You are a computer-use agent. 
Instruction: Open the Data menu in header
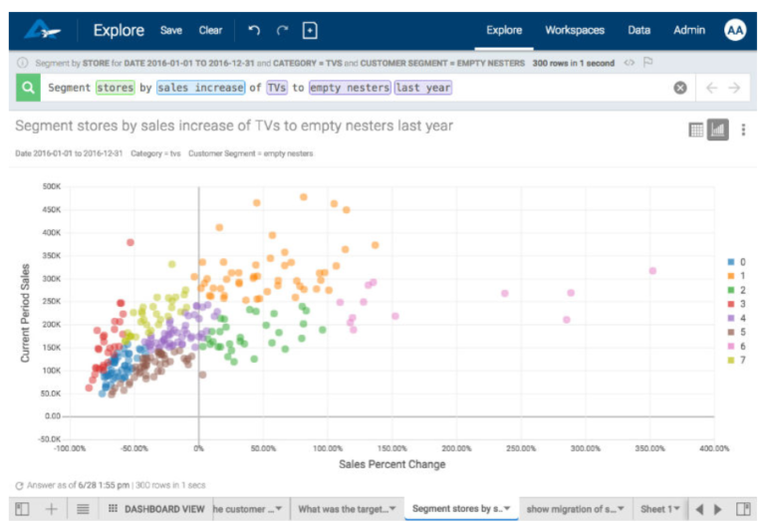(638, 30)
